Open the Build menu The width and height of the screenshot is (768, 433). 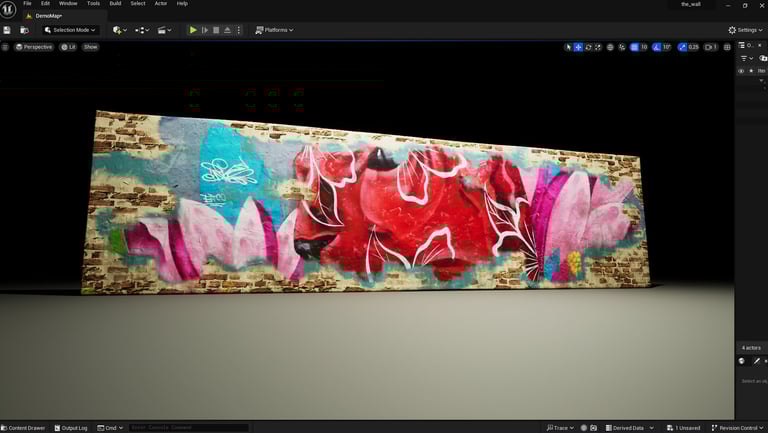tap(115, 3)
